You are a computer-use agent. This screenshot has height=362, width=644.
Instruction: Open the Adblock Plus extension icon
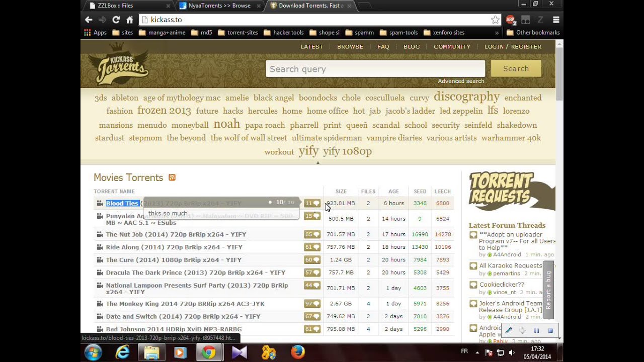click(511, 20)
